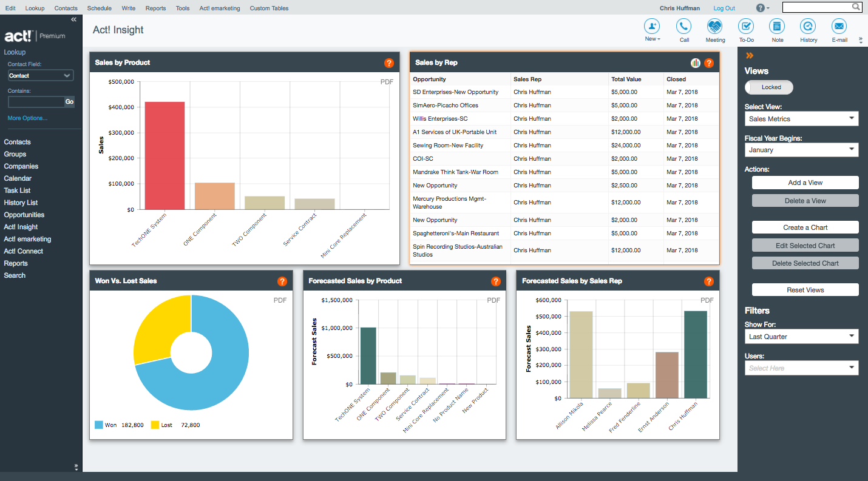The image size is (868, 481).
Task: Open the Meeting handshake icon
Action: tap(715, 26)
